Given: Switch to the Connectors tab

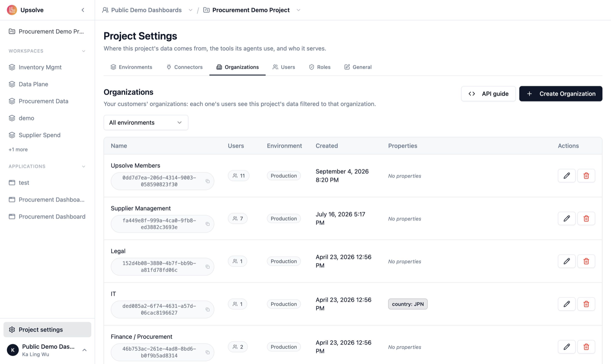Looking at the screenshot, I should (x=184, y=67).
